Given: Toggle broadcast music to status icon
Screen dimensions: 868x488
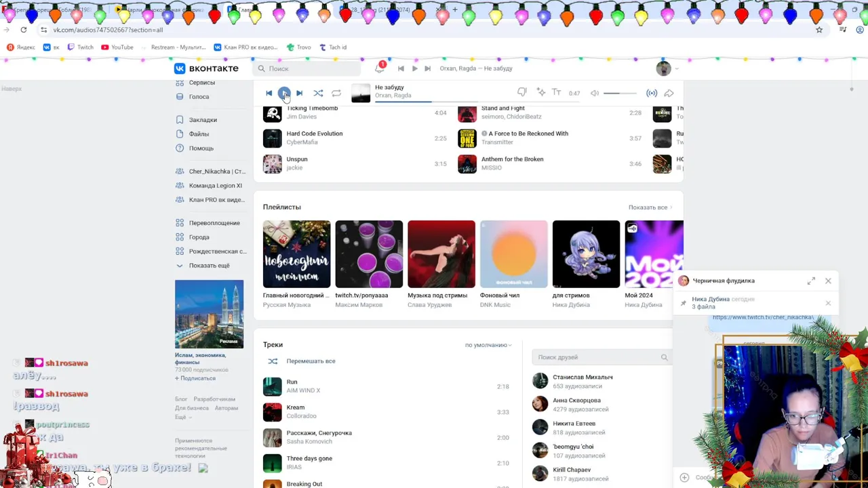Looking at the screenshot, I should point(652,93).
